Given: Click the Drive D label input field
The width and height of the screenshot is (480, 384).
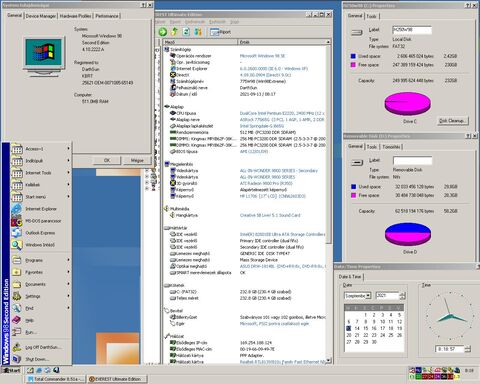Looking at the screenshot, I should click(413, 161).
